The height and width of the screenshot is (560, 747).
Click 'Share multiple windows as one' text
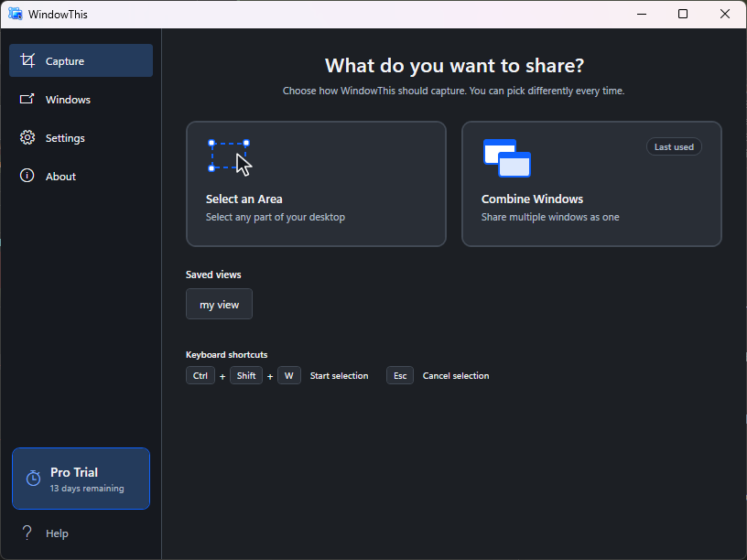coord(550,217)
